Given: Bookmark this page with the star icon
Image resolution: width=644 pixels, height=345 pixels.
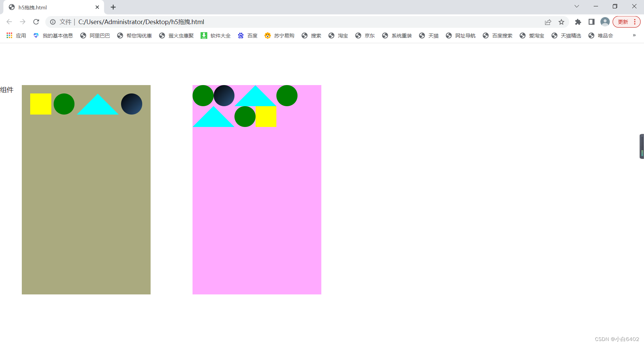Looking at the screenshot, I should (x=561, y=22).
